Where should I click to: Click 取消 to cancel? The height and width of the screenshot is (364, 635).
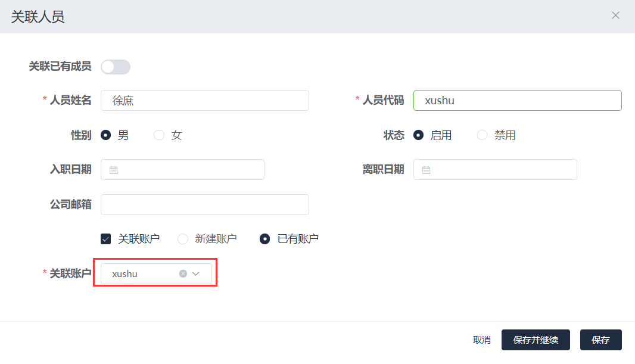click(x=481, y=340)
